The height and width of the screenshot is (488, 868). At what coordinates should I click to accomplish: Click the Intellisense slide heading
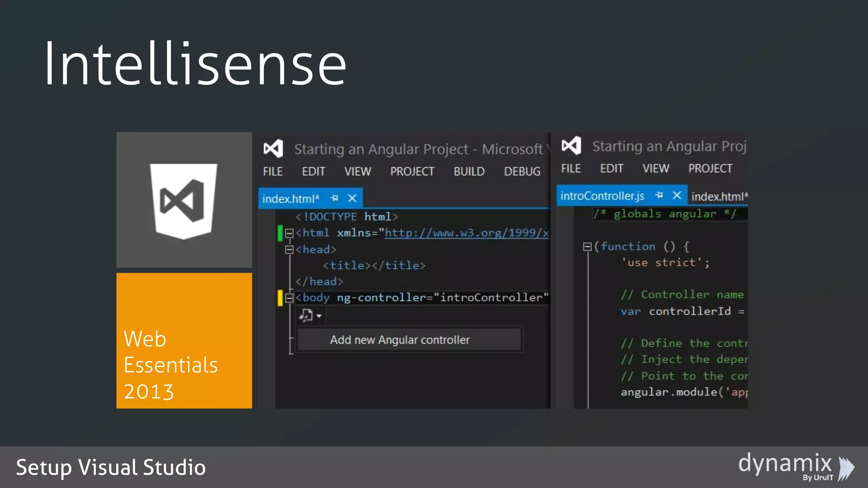(195, 64)
